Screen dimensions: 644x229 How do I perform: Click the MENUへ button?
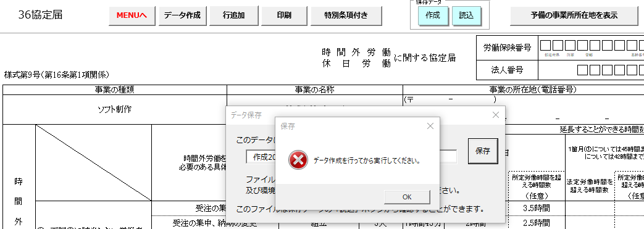(x=132, y=15)
